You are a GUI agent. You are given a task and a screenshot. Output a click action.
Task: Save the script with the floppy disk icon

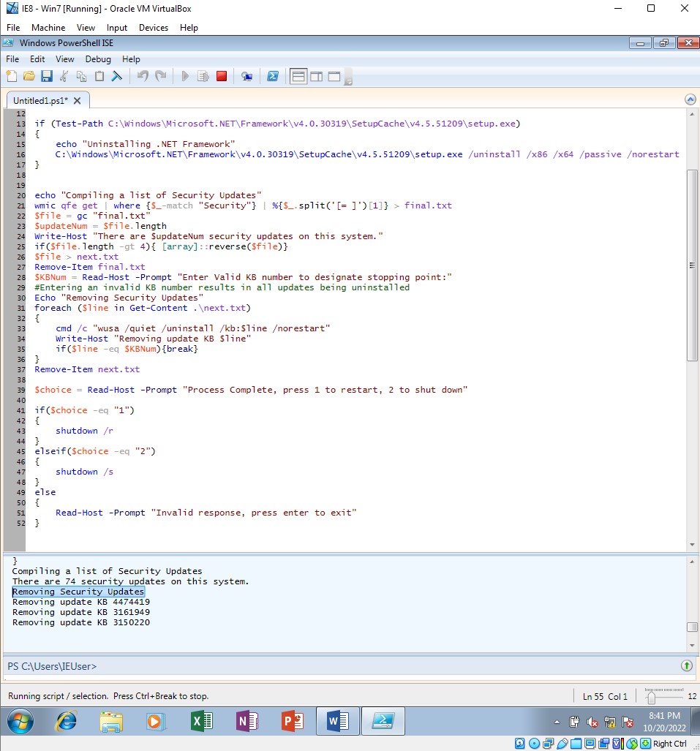[x=47, y=76]
